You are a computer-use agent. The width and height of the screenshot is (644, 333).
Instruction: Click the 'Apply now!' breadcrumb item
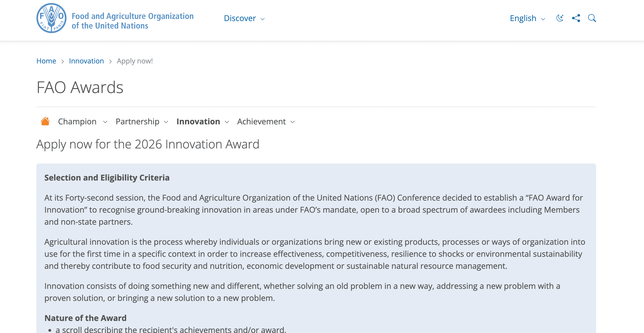click(135, 61)
